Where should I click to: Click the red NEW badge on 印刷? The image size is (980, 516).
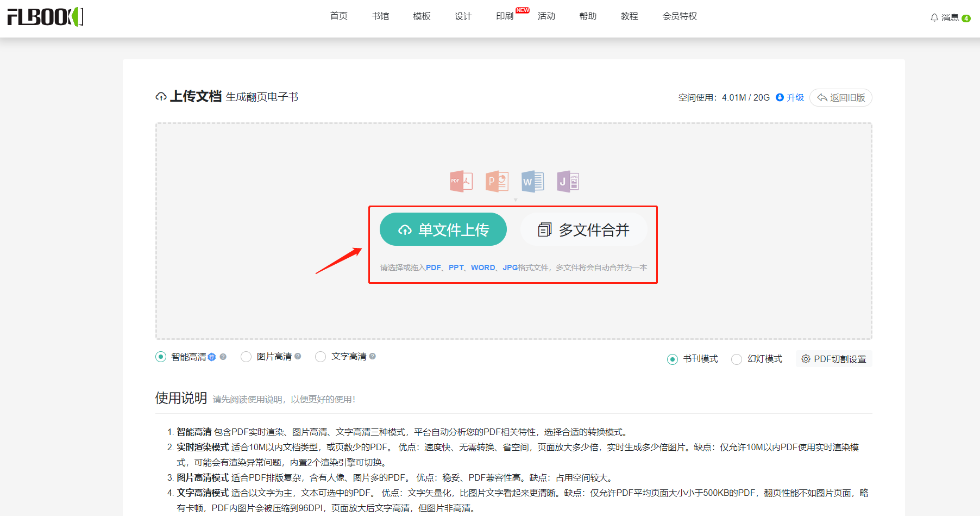[523, 10]
